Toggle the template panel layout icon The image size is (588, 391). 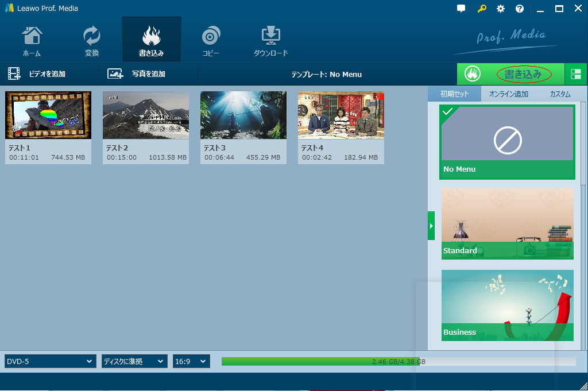575,74
